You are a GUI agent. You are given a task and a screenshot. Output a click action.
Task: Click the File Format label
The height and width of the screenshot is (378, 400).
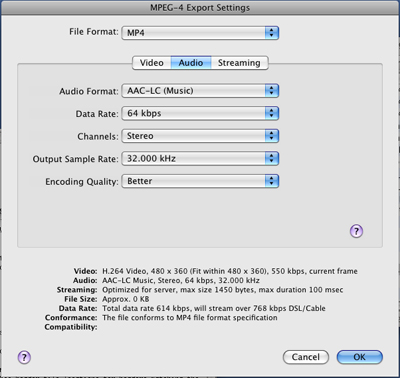tap(94, 32)
